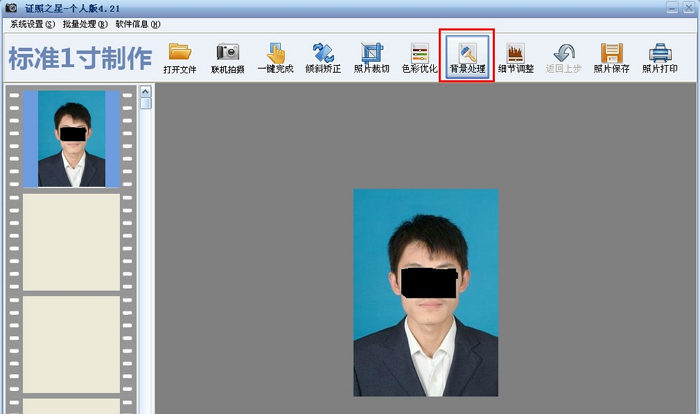Run 一键完成 one-click finish tool

pos(275,58)
